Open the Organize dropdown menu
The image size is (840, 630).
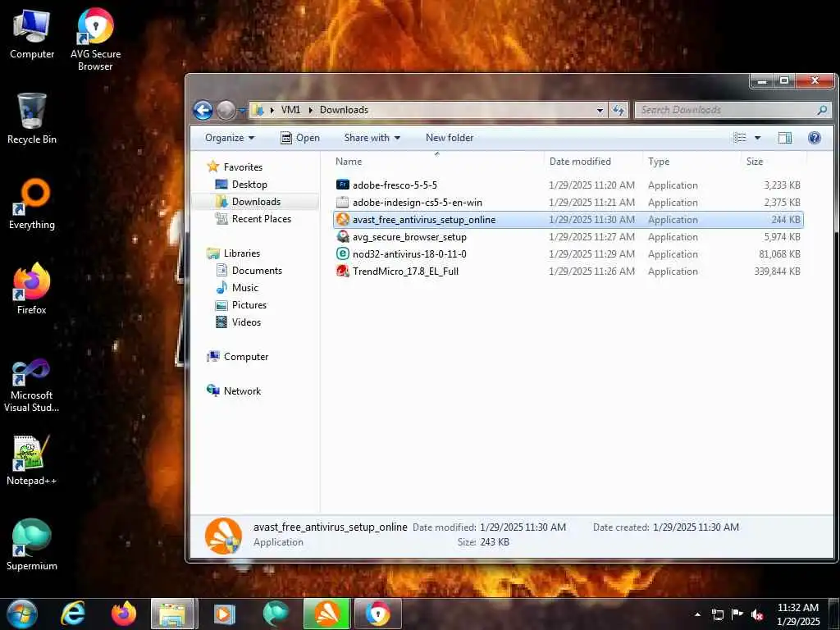[x=230, y=138]
